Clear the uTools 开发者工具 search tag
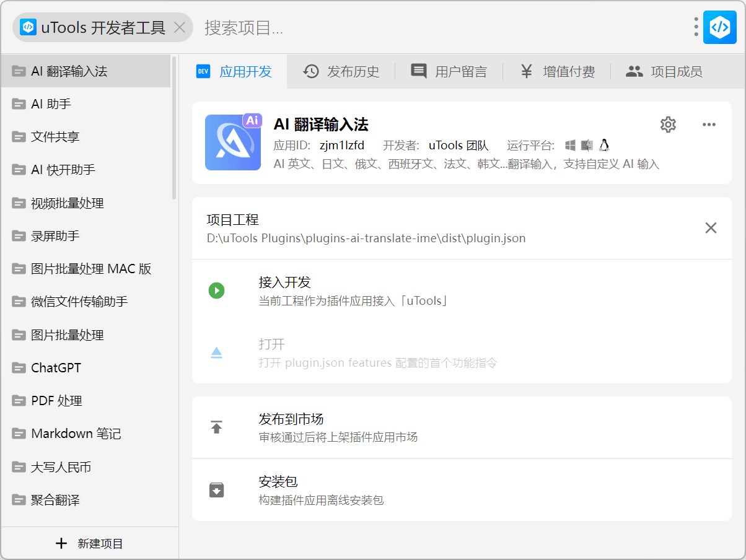Image resolution: width=746 pixels, height=560 pixels. pos(180,28)
